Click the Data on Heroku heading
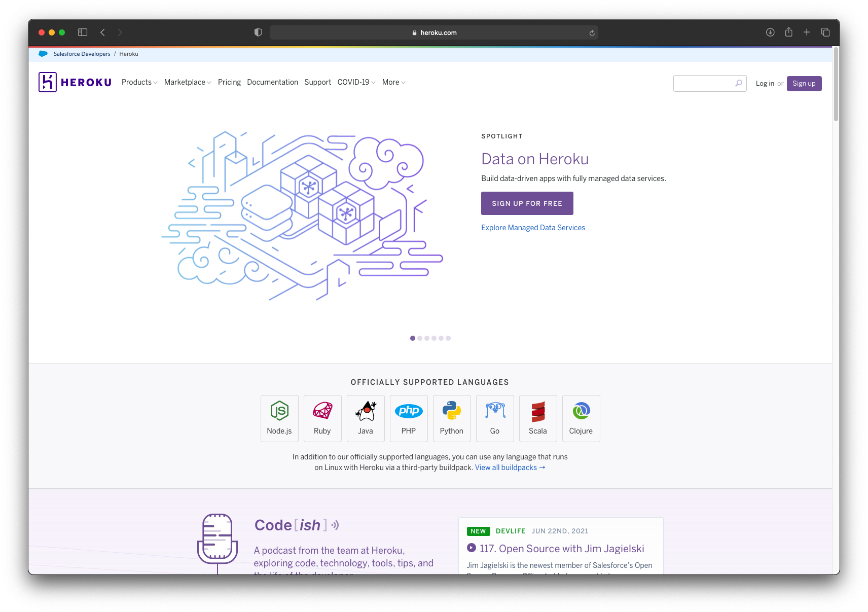Image resolution: width=868 pixels, height=612 pixels. click(x=535, y=159)
